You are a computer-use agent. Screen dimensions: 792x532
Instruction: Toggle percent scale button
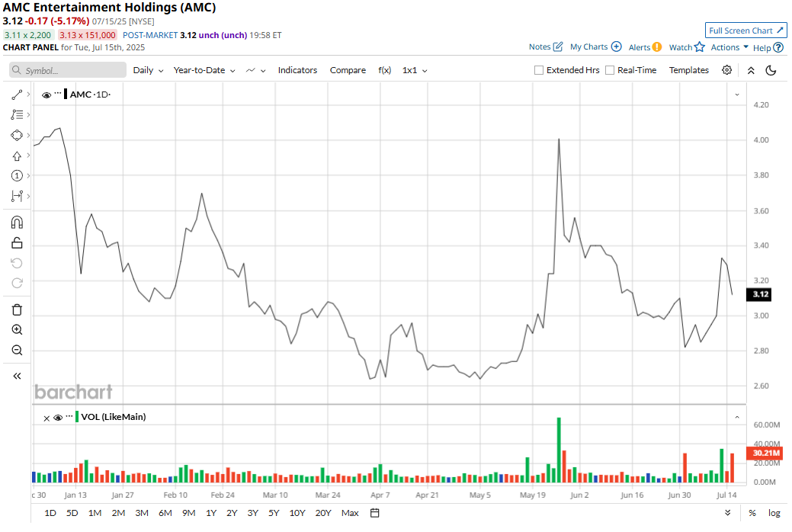pos(752,513)
